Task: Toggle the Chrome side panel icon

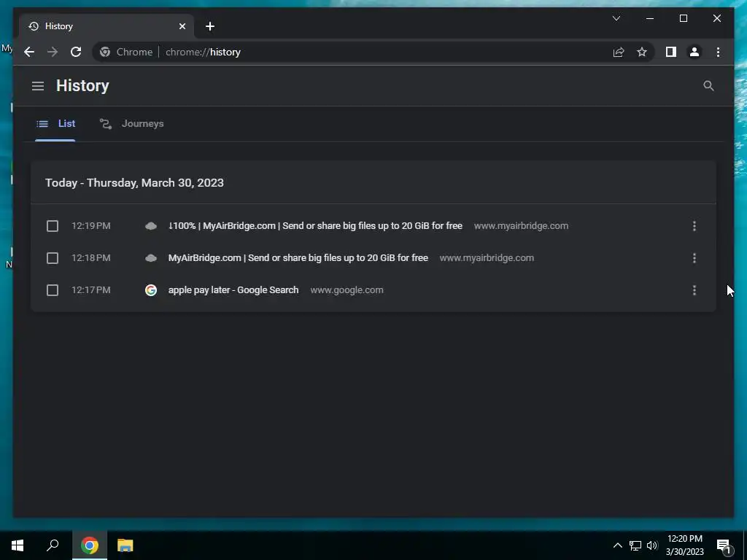Action: pos(671,52)
